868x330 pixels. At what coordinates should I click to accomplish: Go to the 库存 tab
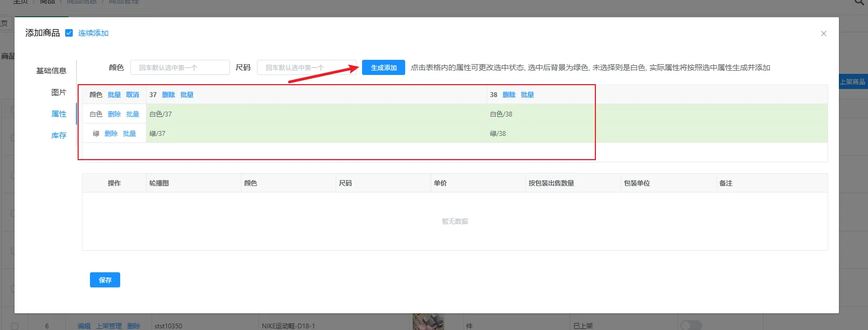(x=59, y=135)
